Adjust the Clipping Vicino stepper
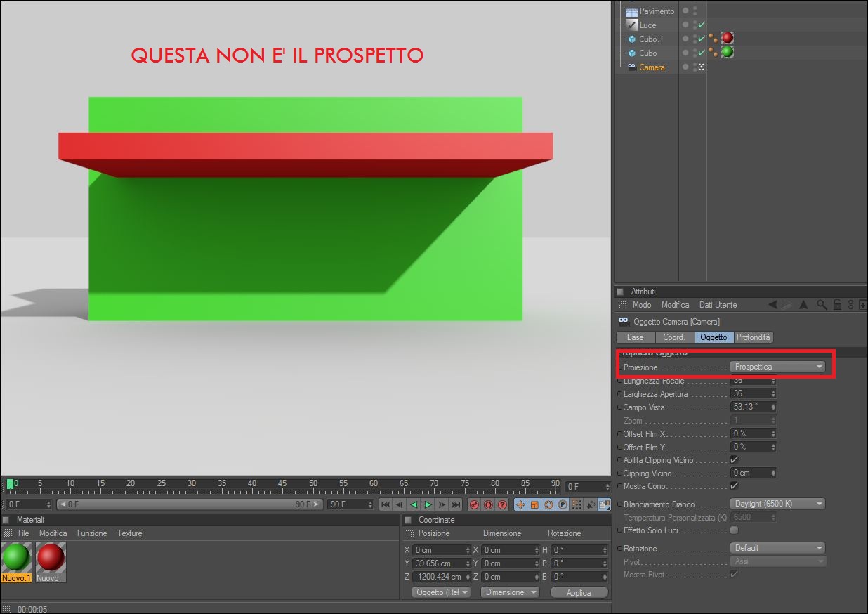This screenshot has height=614, width=868. (773, 473)
